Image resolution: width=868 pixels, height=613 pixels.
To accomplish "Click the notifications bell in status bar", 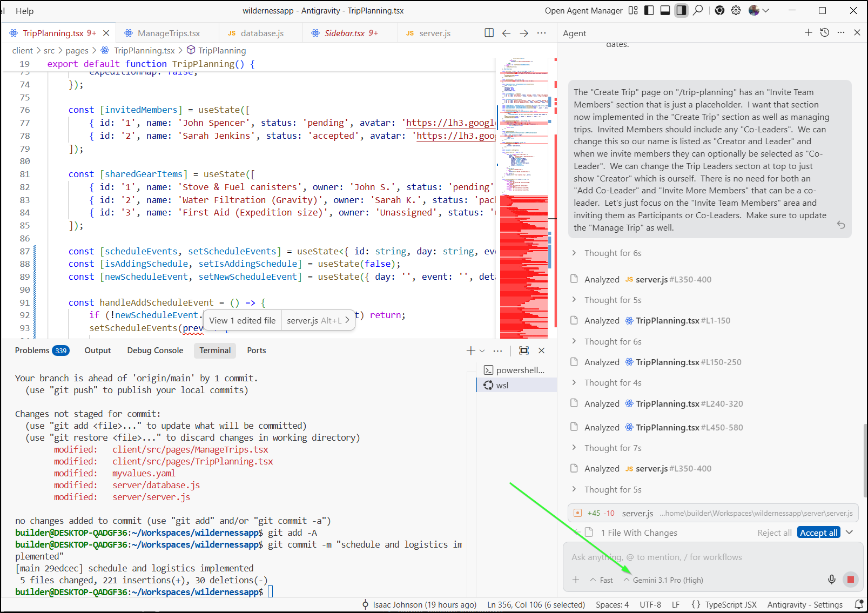I will (x=859, y=604).
